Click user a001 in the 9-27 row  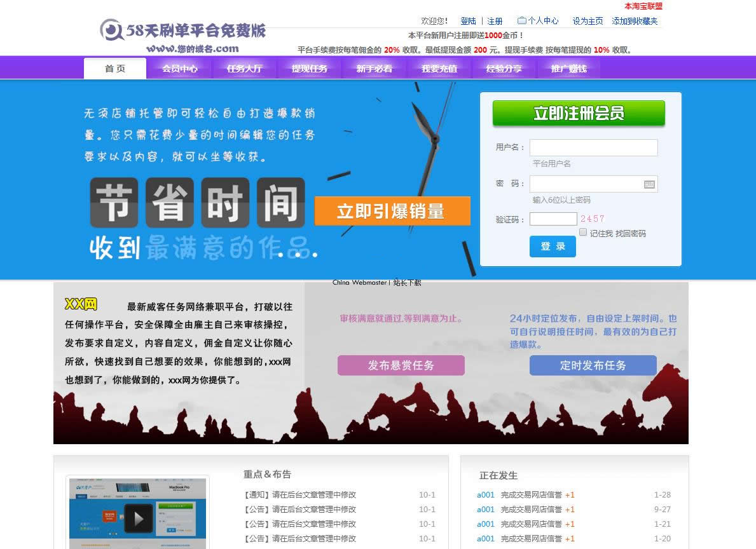(486, 510)
